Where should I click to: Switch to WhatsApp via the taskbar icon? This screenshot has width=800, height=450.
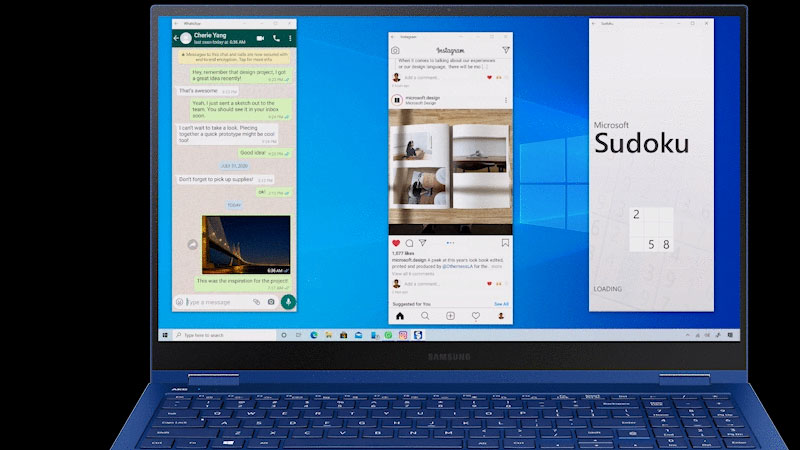click(x=388, y=335)
